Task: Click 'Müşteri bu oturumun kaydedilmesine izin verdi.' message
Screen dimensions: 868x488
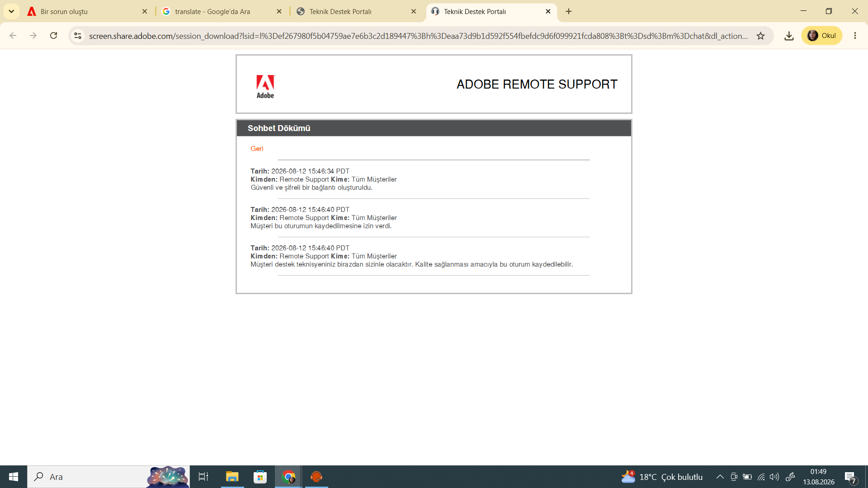Action: tap(321, 226)
